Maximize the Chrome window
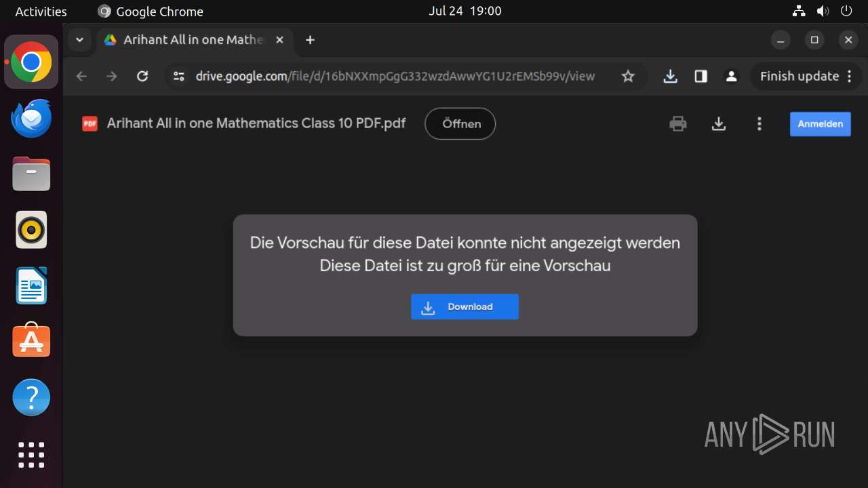 click(814, 40)
